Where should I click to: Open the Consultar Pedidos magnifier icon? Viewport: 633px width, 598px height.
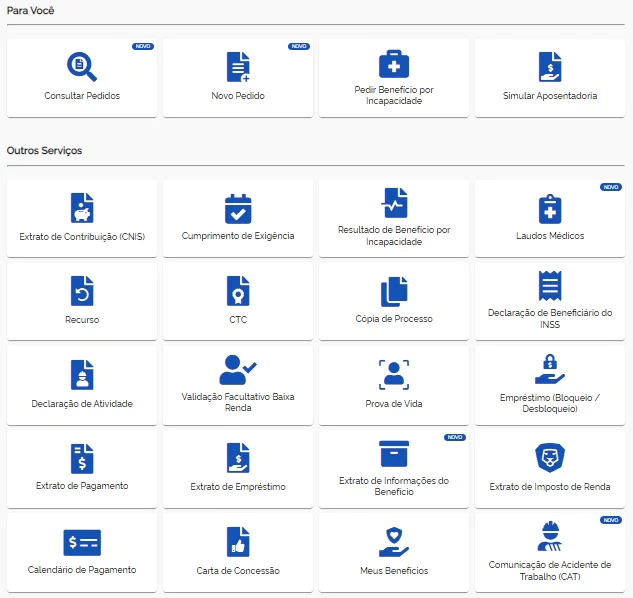[x=82, y=66]
